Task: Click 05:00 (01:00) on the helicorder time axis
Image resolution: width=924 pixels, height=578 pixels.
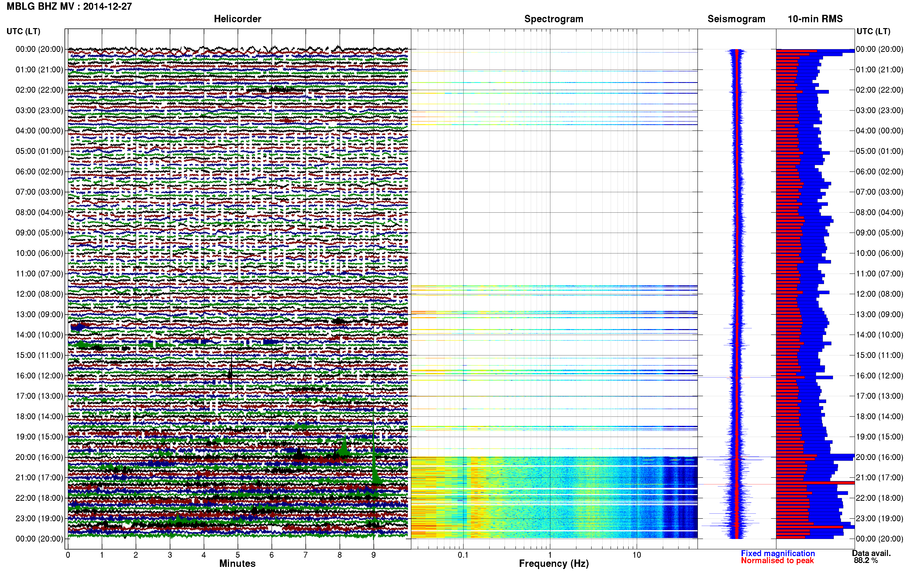Action: coord(39,151)
